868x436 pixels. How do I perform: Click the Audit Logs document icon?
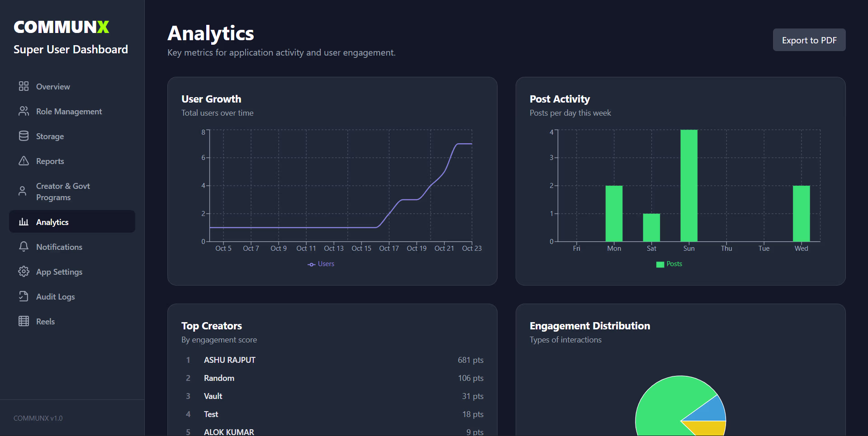click(24, 296)
